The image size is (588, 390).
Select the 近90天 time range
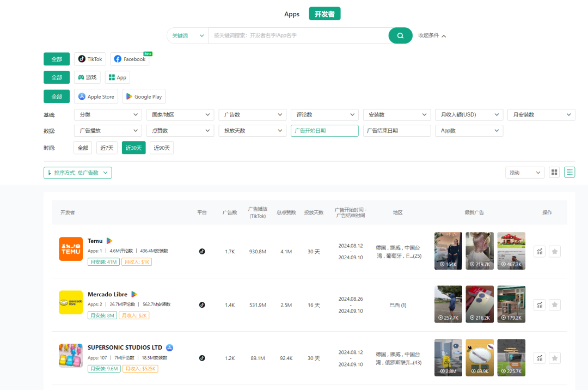pyautogui.click(x=162, y=148)
